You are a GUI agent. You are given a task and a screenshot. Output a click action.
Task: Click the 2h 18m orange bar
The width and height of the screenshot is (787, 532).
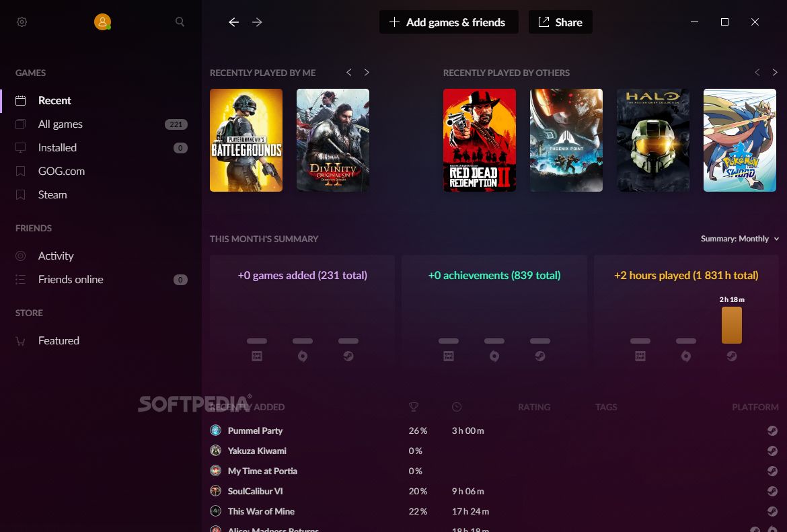(732, 326)
